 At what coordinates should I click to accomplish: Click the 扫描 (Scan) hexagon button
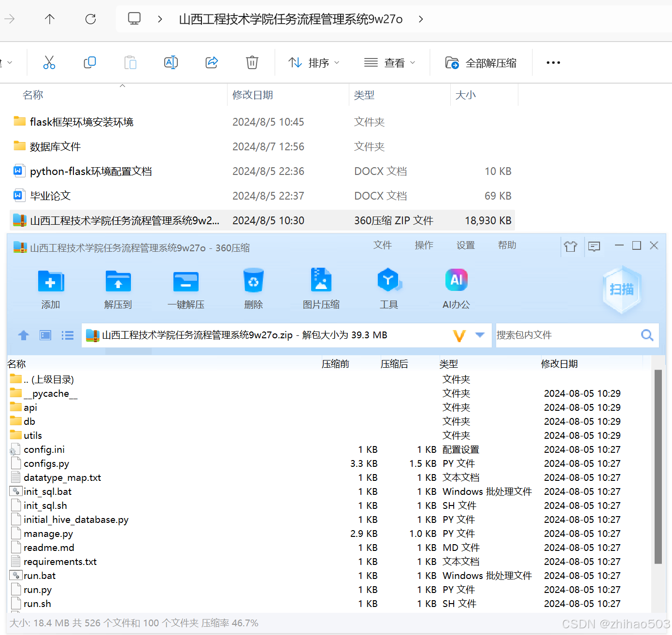(622, 289)
